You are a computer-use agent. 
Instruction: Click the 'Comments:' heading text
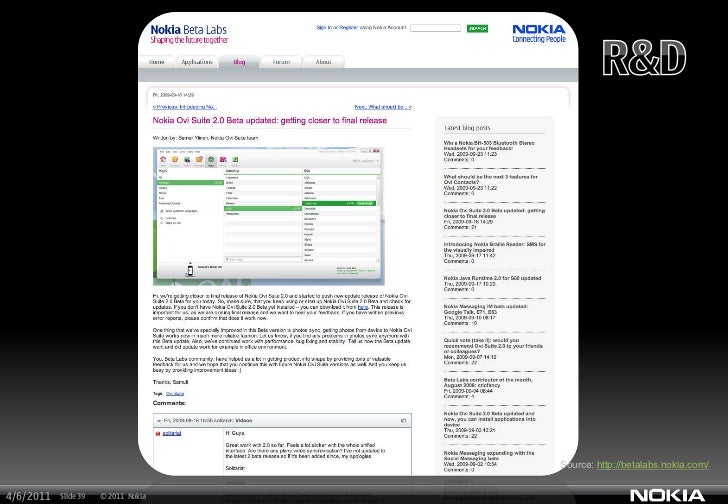[x=169, y=403]
